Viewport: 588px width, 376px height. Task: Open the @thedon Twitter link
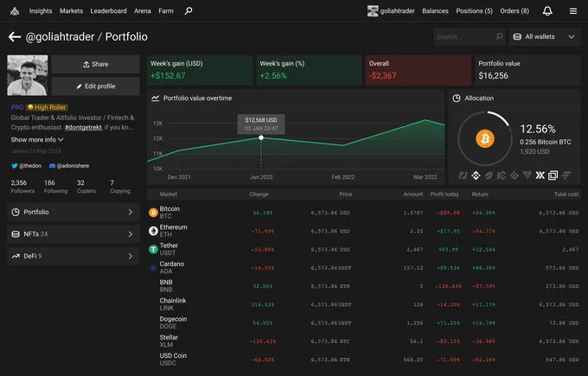click(30, 166)
